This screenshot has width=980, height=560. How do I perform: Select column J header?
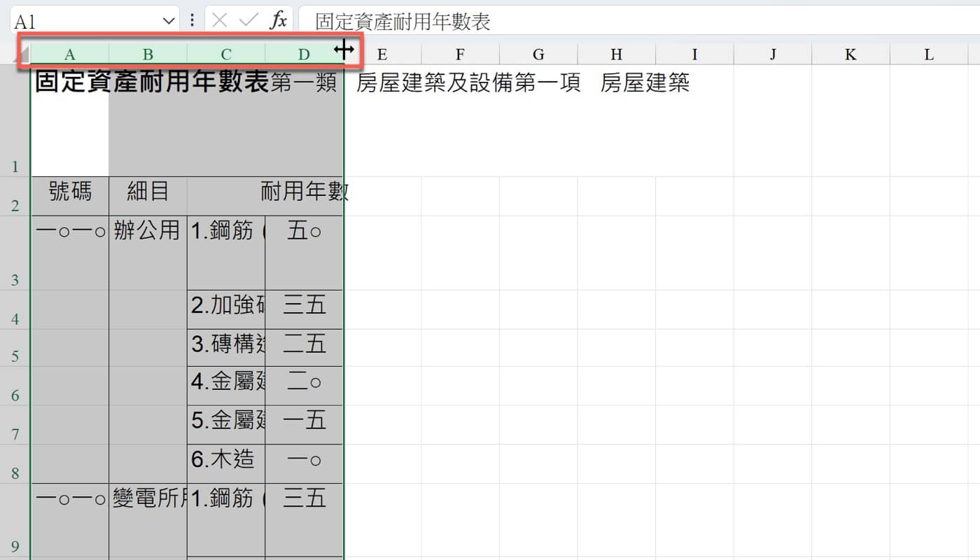(x=773, y=55)
